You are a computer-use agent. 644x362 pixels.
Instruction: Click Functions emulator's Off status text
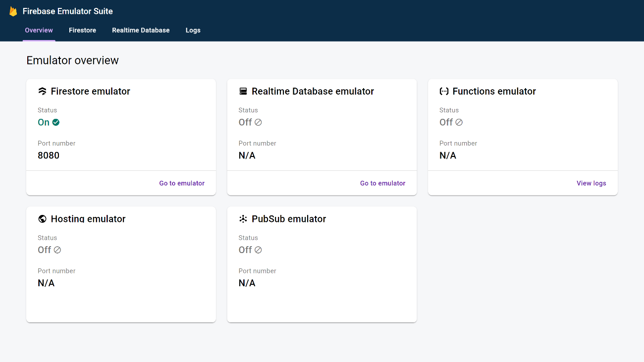point(446,122)
